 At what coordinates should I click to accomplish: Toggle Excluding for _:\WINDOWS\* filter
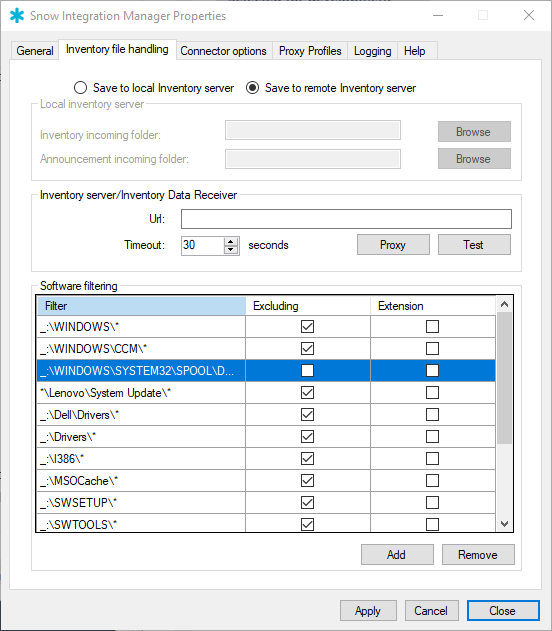pyautogui.click(x=307, y=326)
